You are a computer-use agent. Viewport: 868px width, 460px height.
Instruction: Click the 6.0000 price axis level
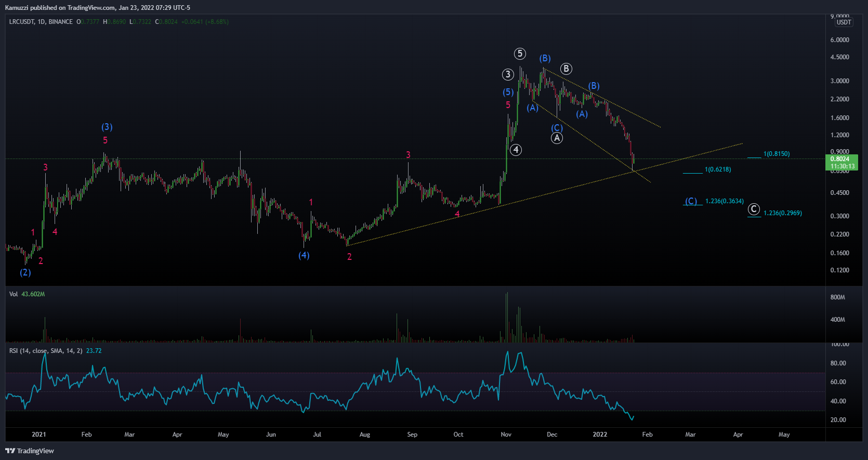pos(840,40)
